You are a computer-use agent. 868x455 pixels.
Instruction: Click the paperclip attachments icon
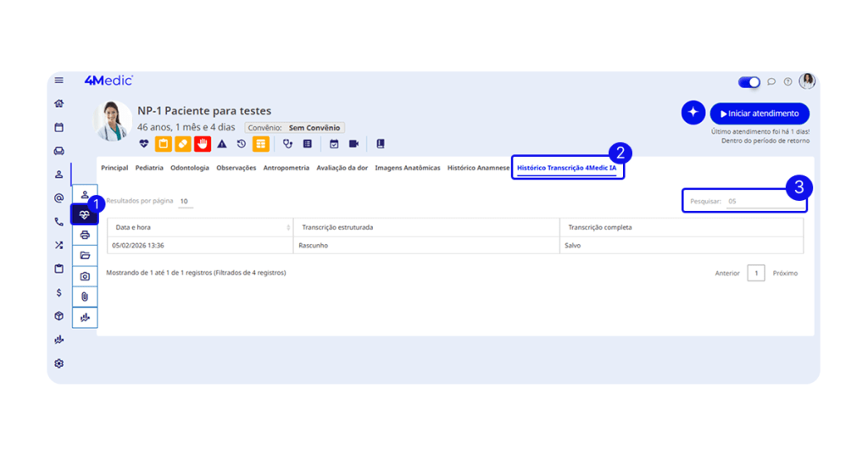[x=85, y=297]
